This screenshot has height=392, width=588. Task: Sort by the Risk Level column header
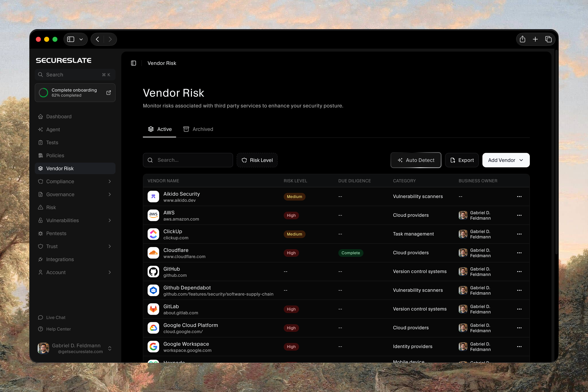pos(295,181)
